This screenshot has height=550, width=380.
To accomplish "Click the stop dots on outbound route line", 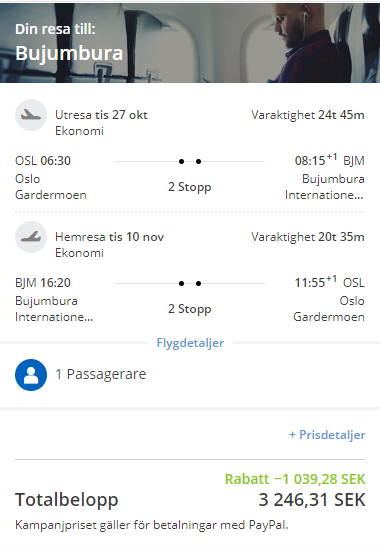I will (x=190, y=161).
